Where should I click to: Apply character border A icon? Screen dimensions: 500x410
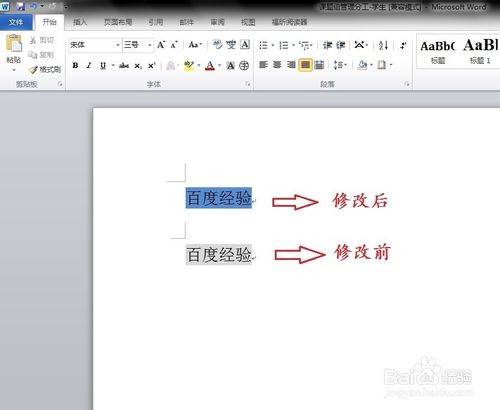[x=245, y=45]
